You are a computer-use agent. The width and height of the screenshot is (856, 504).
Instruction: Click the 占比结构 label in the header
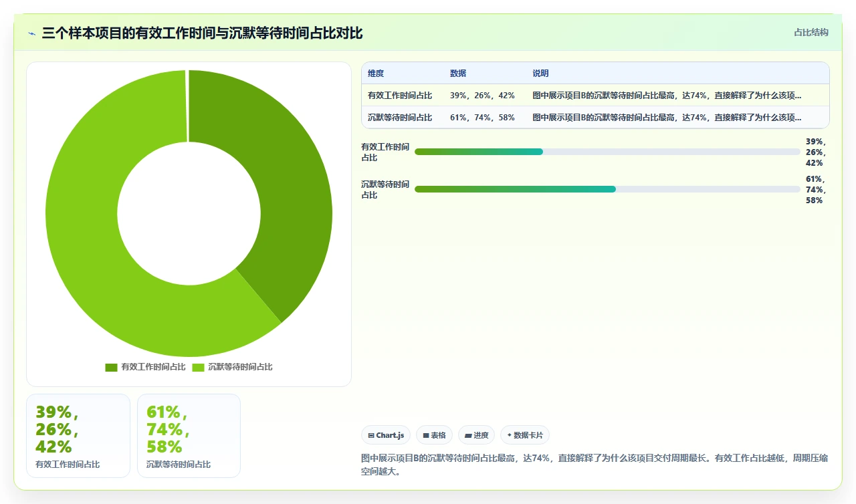811,33
